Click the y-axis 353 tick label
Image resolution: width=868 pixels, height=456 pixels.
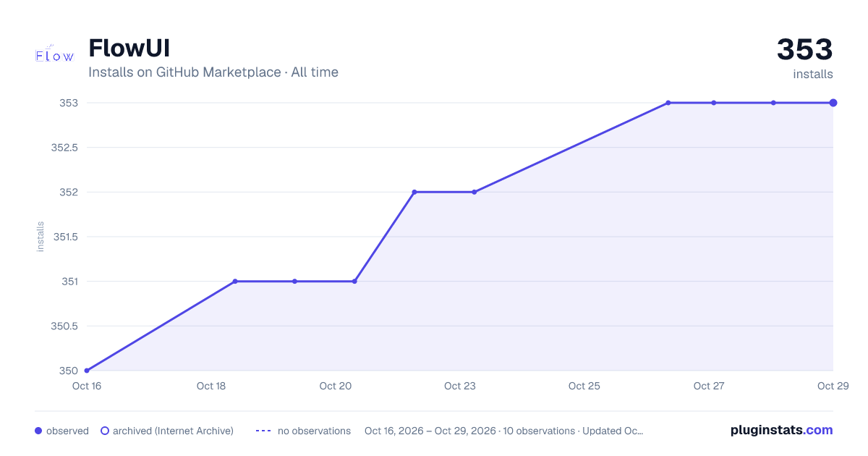[x=69, y=103]
